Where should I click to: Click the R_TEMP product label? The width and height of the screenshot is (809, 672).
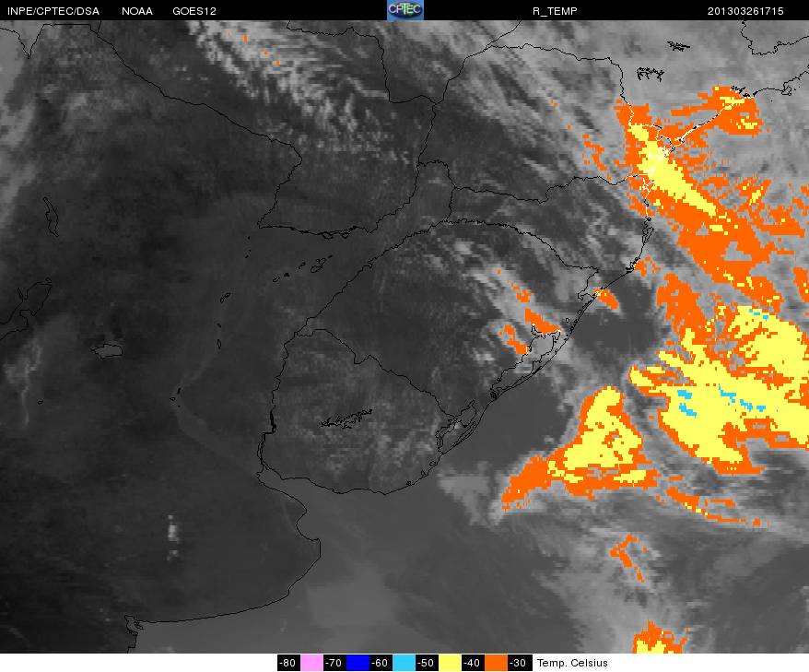pyautogui.click(x=555, y=11)
